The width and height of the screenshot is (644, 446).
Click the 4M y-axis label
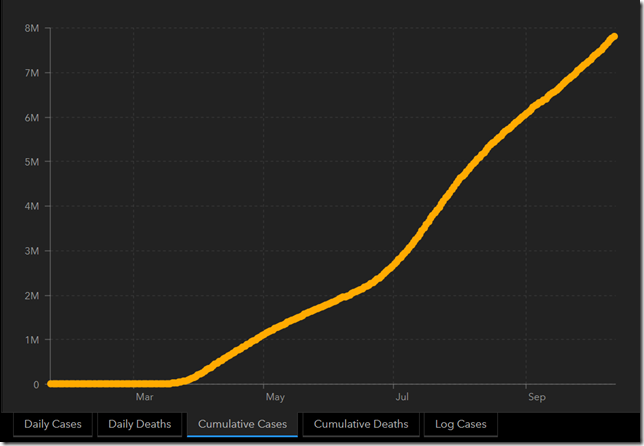pyautogui.click(x=32, y=206)
